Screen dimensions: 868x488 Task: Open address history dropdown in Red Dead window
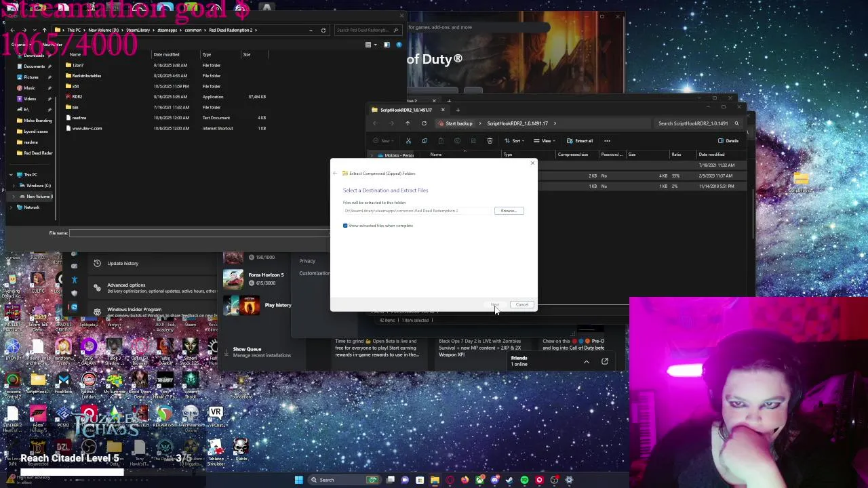(311, 30)
